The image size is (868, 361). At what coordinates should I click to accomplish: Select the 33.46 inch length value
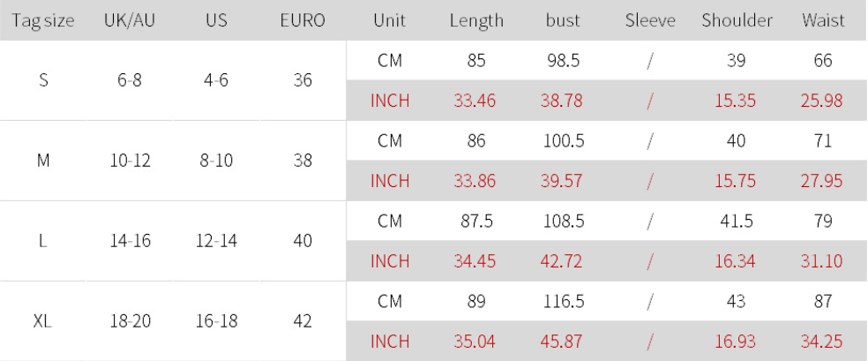point(475,101)
